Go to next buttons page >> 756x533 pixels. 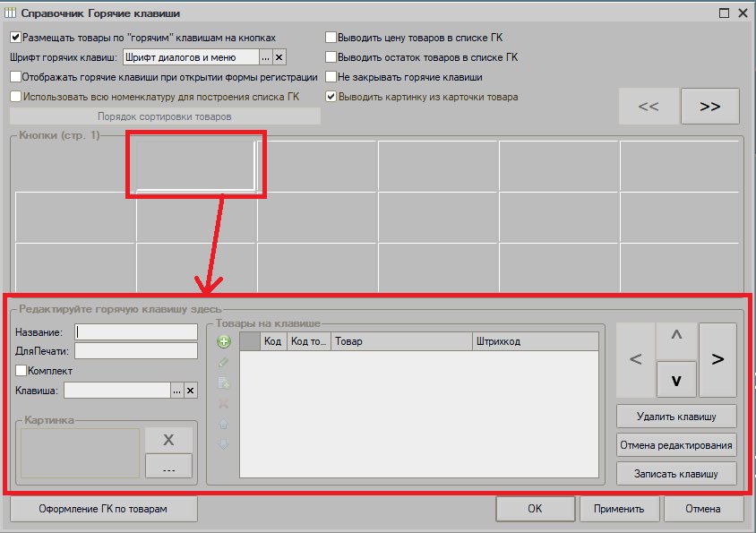709,106
